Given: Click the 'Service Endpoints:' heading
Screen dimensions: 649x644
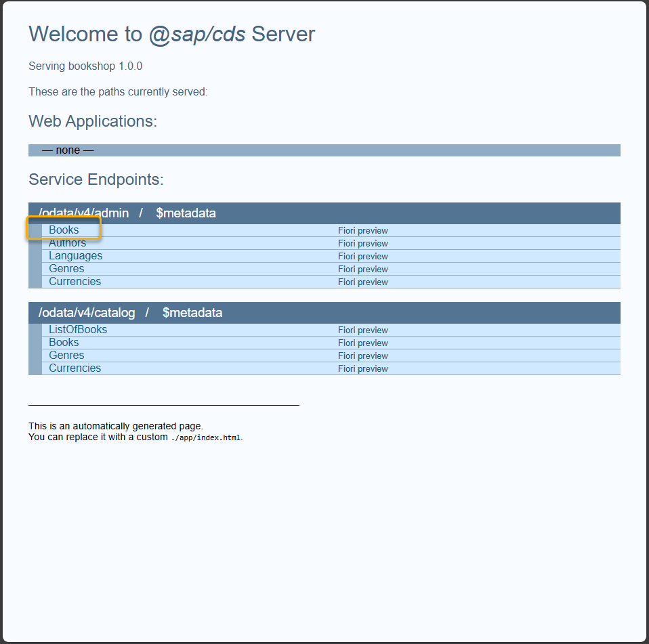Looking at the screenshot, I should [96, 179].
